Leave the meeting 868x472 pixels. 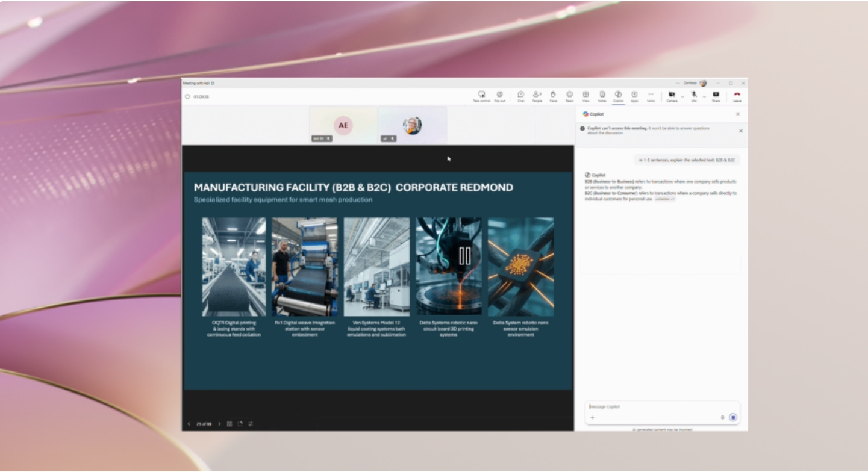click(x=737, y=96)
